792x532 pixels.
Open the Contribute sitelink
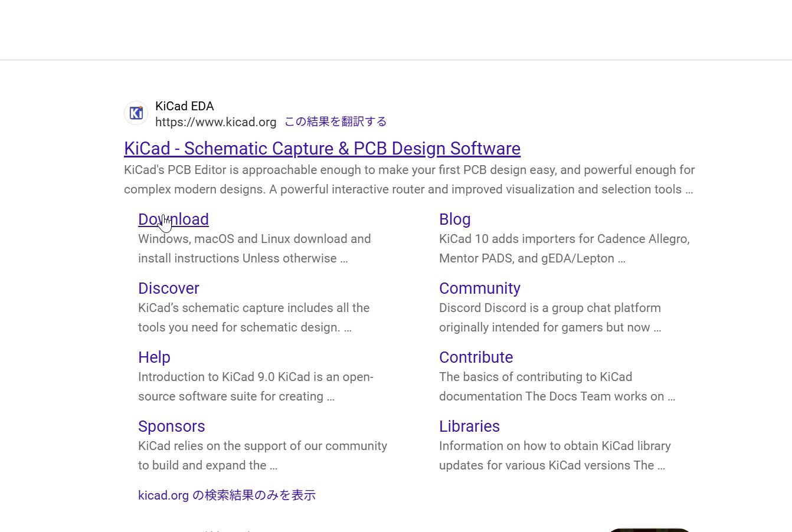[476, 357]
